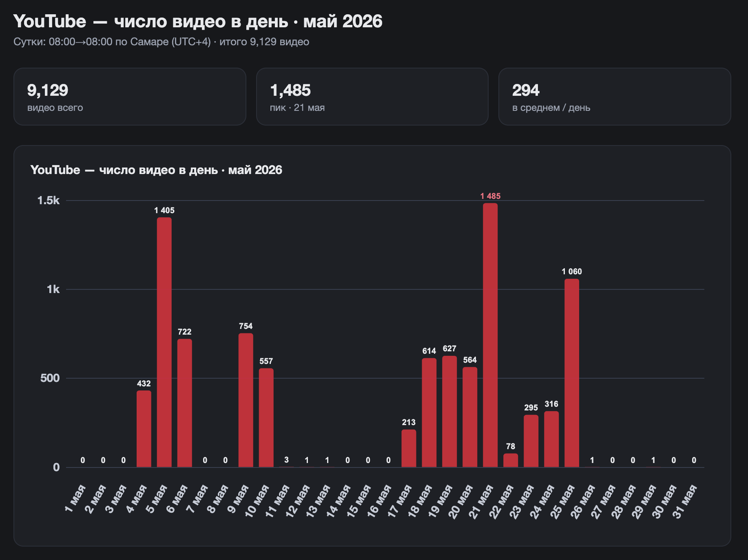The width and height of the screenshot is (748, 560).
Task: Click the "1k" y-axis tick label
Action: coord(53,289)
